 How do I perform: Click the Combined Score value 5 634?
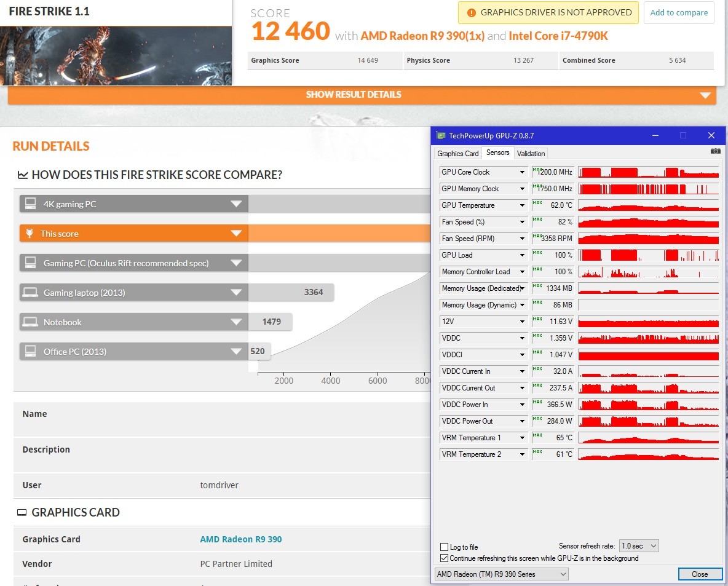678,60
